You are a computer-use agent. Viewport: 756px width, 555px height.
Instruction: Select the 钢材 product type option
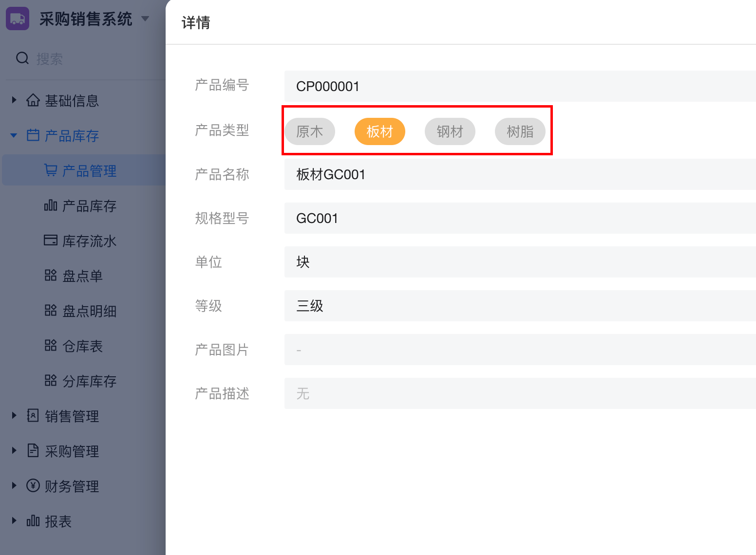[x=450, y=131]
